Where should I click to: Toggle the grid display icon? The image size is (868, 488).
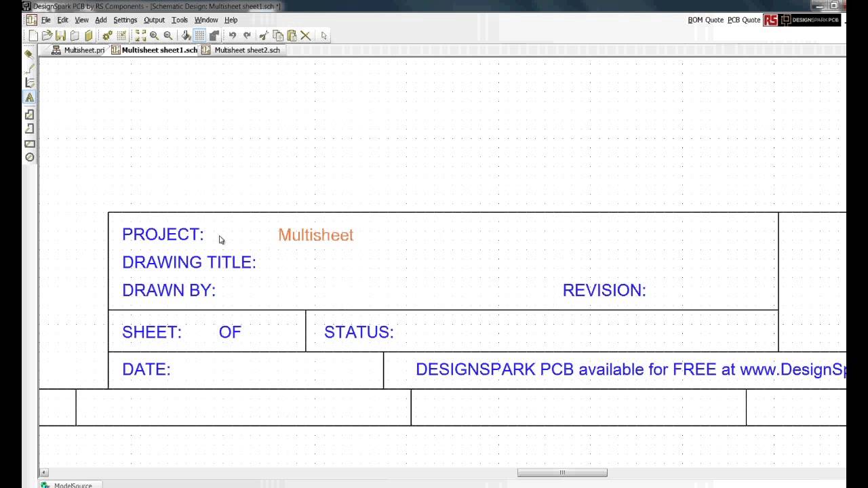[199, 36]
